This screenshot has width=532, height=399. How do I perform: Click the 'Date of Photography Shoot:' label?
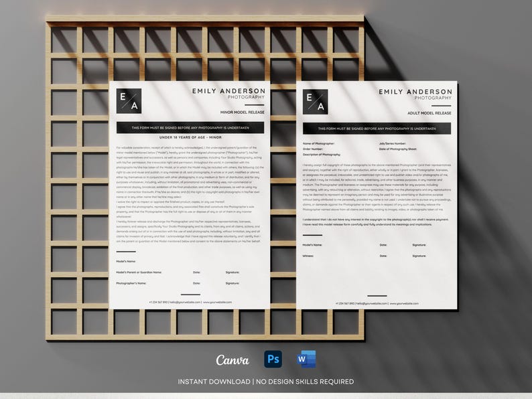[x=397, y=149]
